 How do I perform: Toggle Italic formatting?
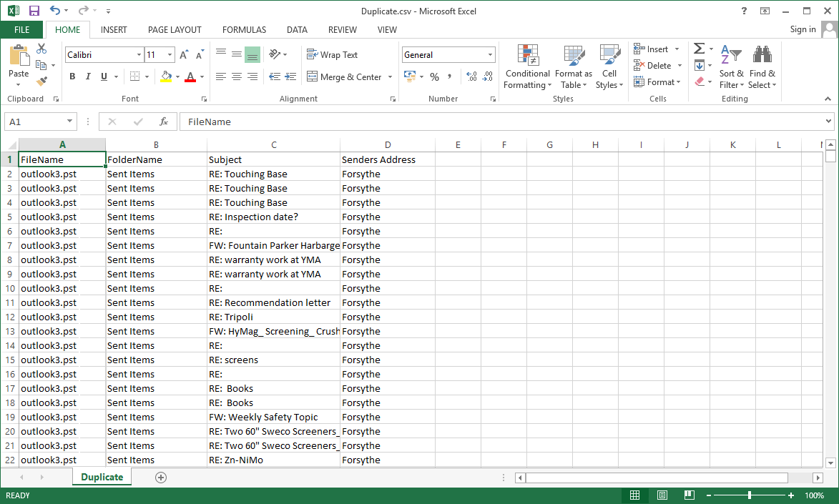click(x=88, y=77)
